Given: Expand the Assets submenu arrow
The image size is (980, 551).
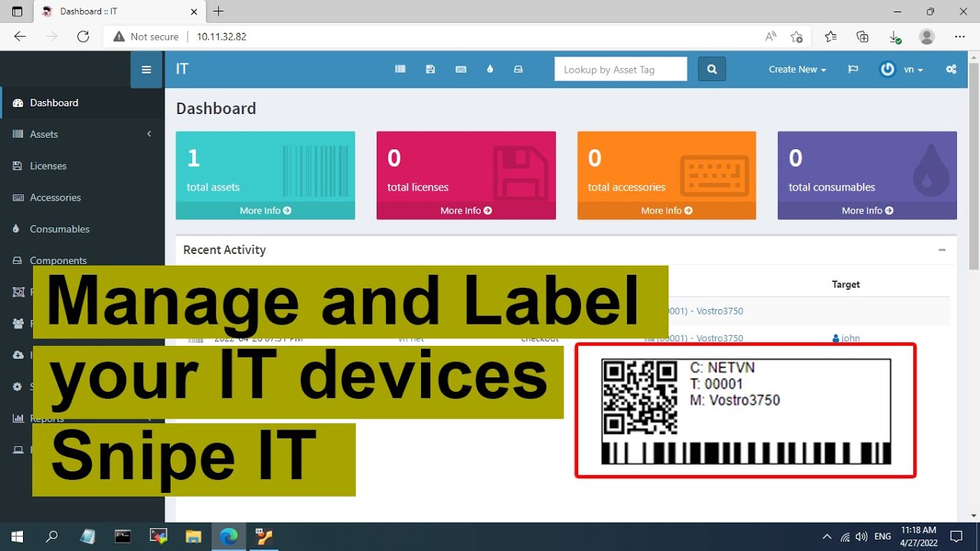Looking at the screenshot, I should pyautogui.click(x=149, y=134).
